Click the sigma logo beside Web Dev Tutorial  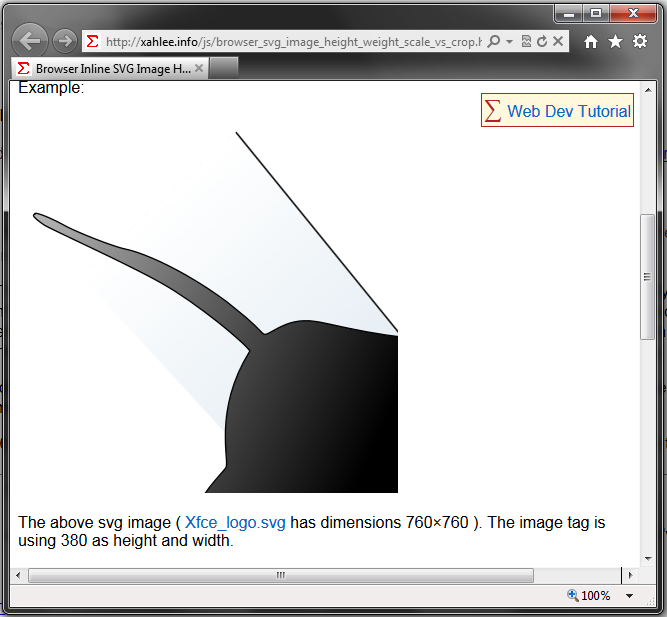493,111
